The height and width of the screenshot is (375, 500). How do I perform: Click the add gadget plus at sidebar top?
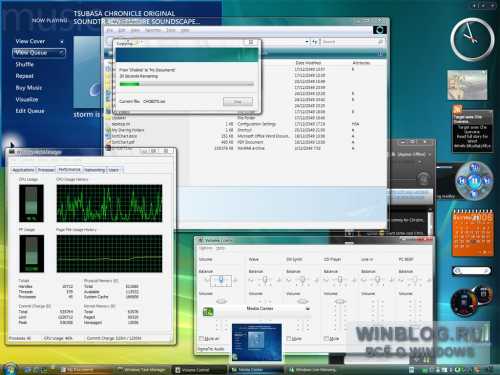475,6
